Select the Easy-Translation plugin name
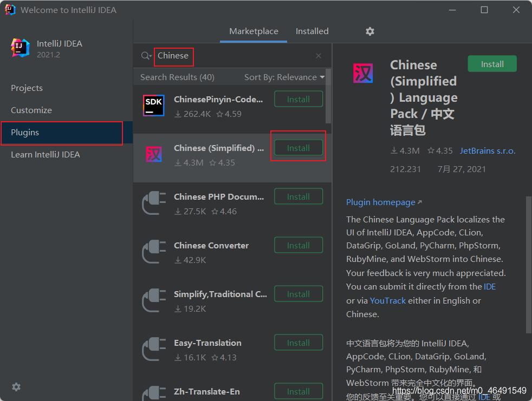This screenshot has height=401, width=532. pyautogui.click(x=207, y=343)
